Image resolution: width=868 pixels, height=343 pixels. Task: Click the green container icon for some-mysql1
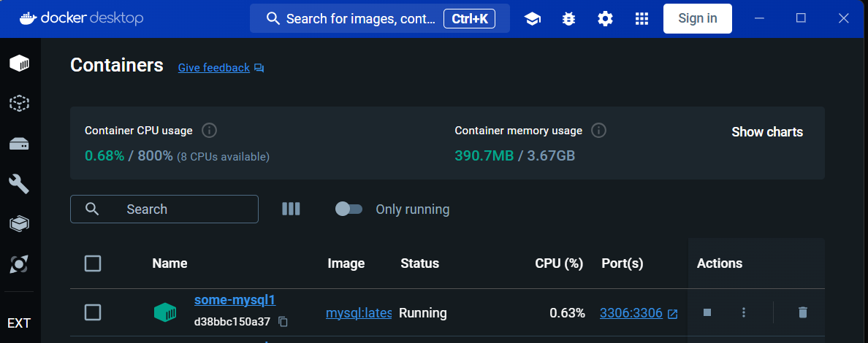(x=165, y=312)
